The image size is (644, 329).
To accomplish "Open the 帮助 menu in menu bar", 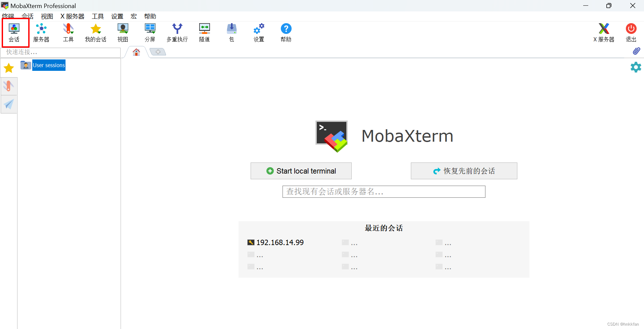I will pos(150,16).
